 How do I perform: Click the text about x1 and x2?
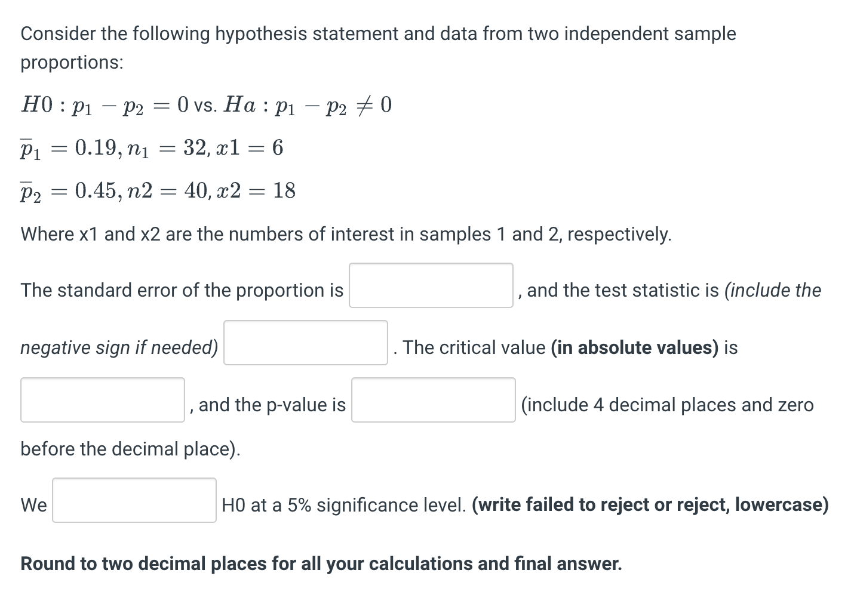(345, 234)
